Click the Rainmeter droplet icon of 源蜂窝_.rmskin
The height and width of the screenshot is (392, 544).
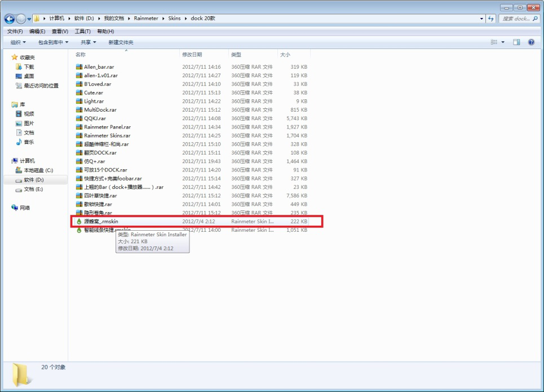pyautogui.click(x=79, y=222)
